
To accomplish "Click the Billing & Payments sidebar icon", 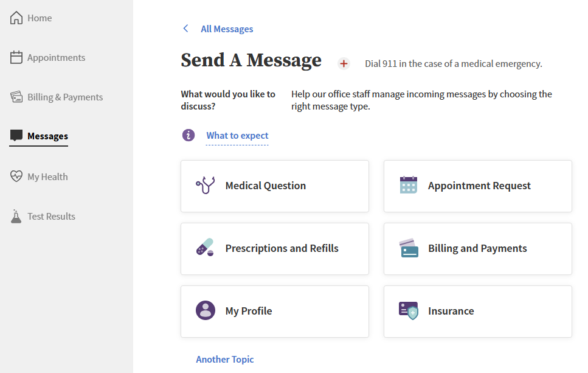I will pyautogui.click(x=16, y=96).
